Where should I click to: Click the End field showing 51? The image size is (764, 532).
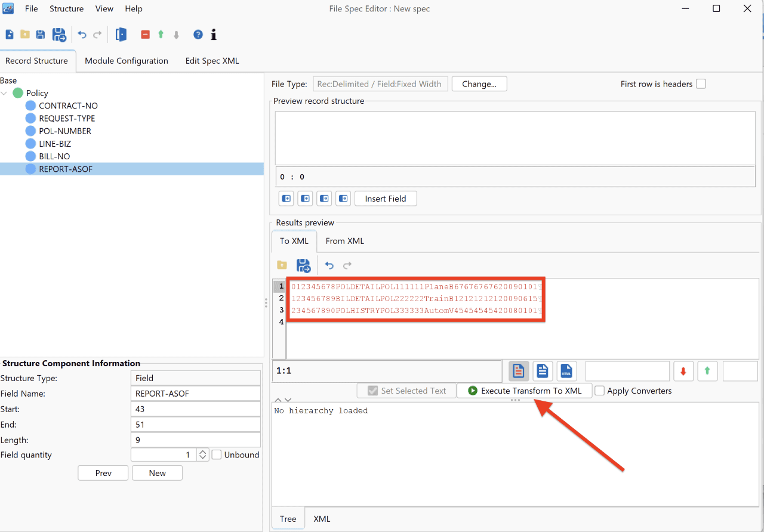point(196,425)
